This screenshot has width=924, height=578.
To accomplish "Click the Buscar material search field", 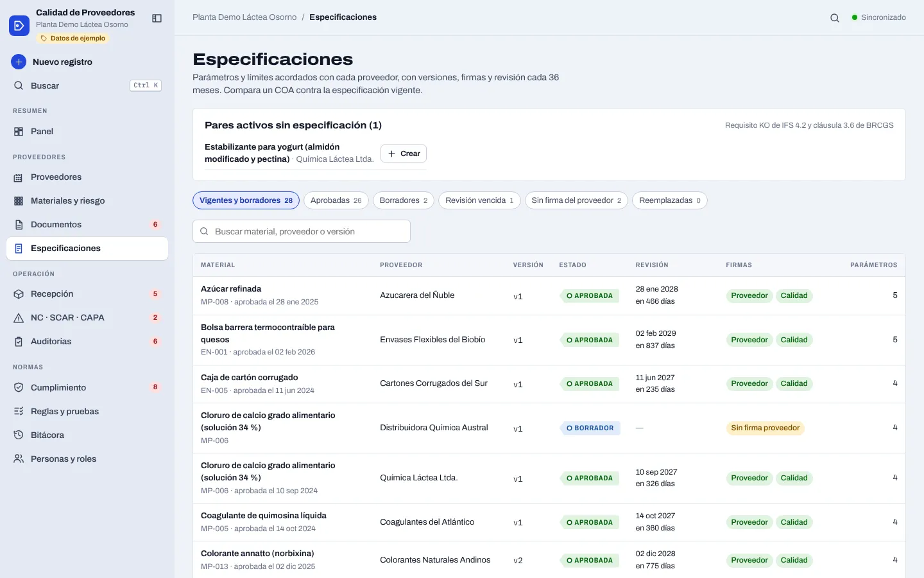I will (302, 231).
